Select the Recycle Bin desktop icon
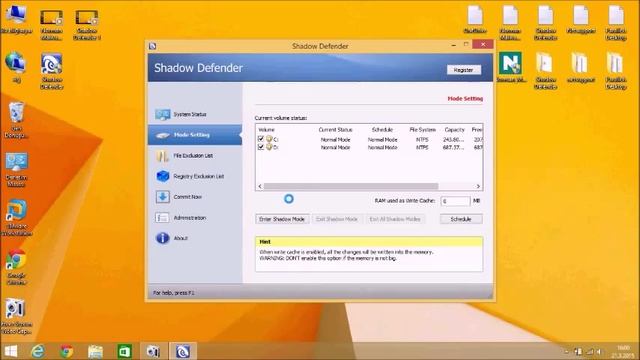 point(16,120)
